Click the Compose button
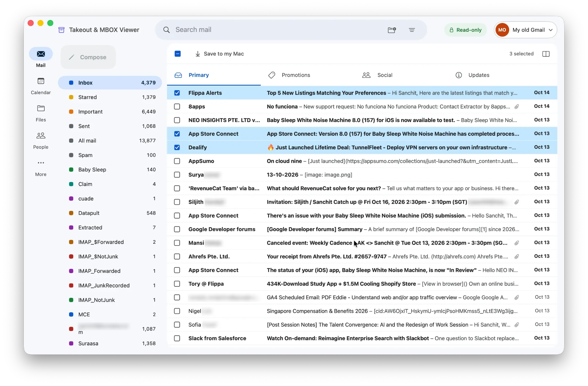This screenshot has width=588, height=386. [88, 57]
